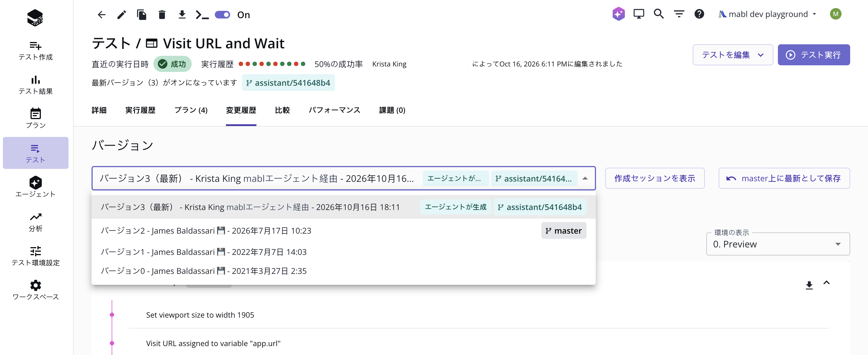Open the help question mark icon
The image size is (868, 355).
click(699, 14)
